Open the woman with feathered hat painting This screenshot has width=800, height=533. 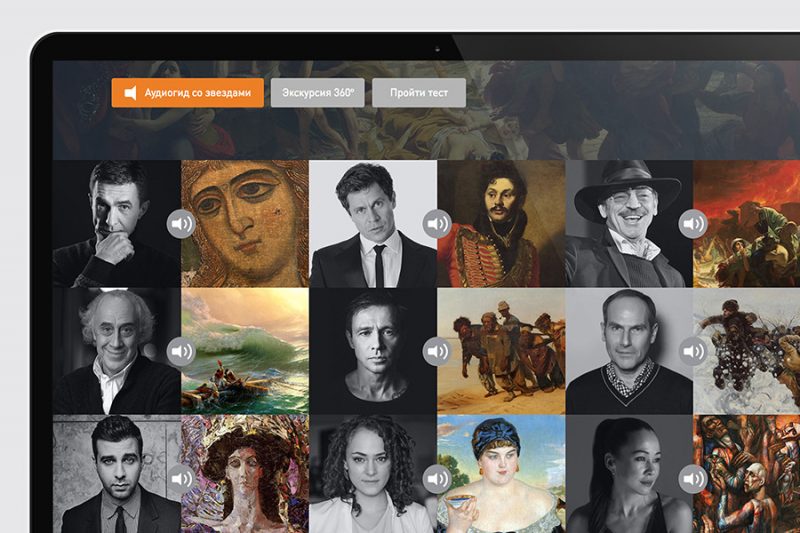tap(245, 474)
